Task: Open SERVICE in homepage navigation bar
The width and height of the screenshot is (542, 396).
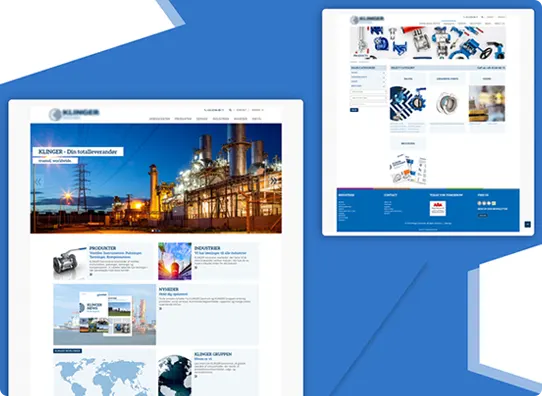Action: point(202,119)
